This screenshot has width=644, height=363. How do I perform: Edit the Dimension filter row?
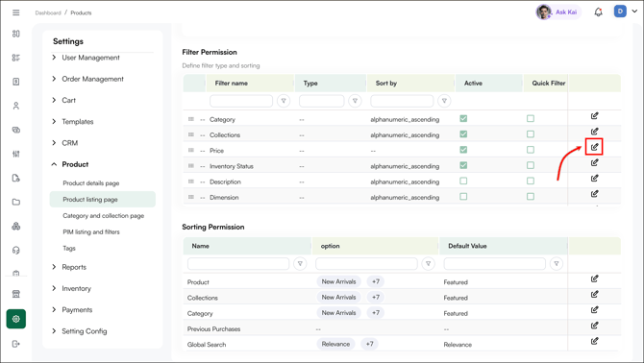[594, 194]
